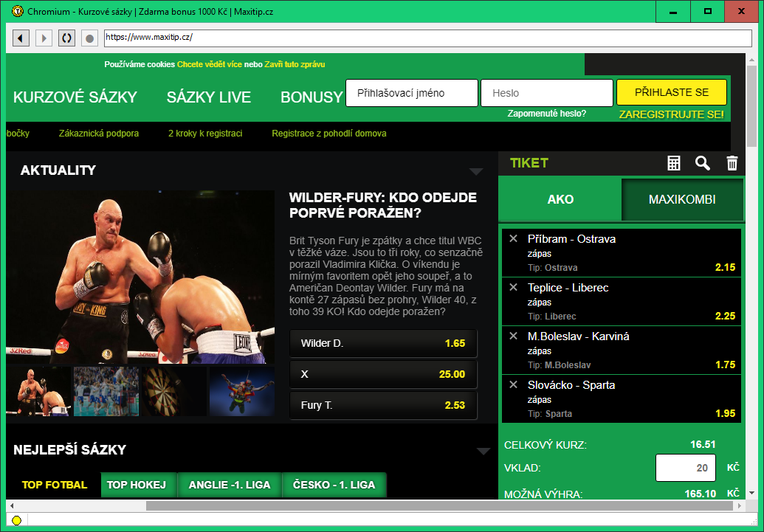Bet on Fury T. at odds 2.53
The height and width of the screenshot is (532, 764).
tap(383, 405)
